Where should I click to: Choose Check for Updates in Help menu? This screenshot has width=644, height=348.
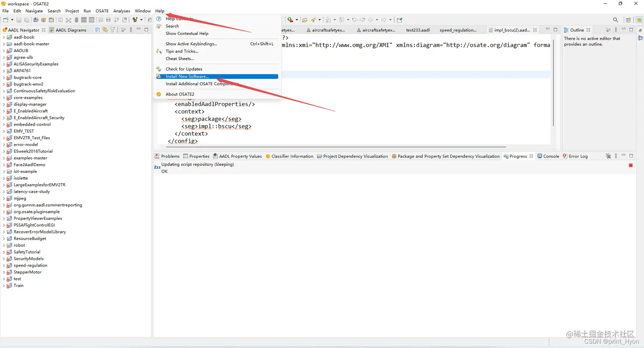click(217, 69)
